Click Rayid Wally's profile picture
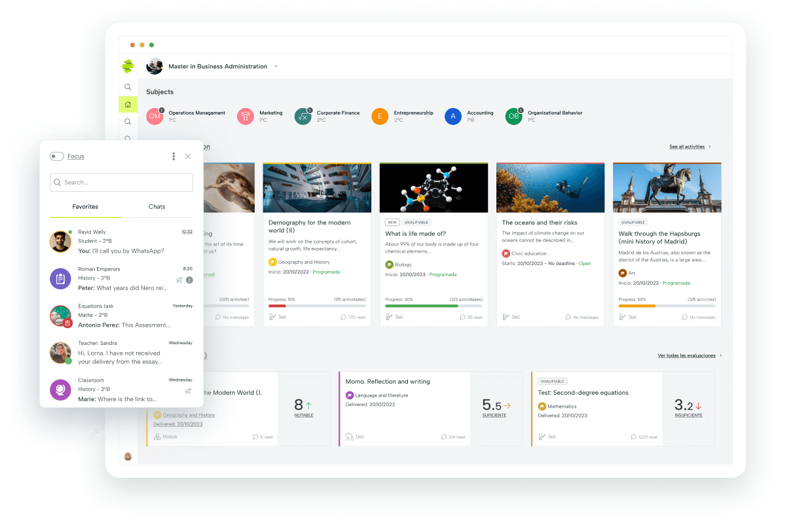Viewport: 812px width, 521px height. pos(60,242)
